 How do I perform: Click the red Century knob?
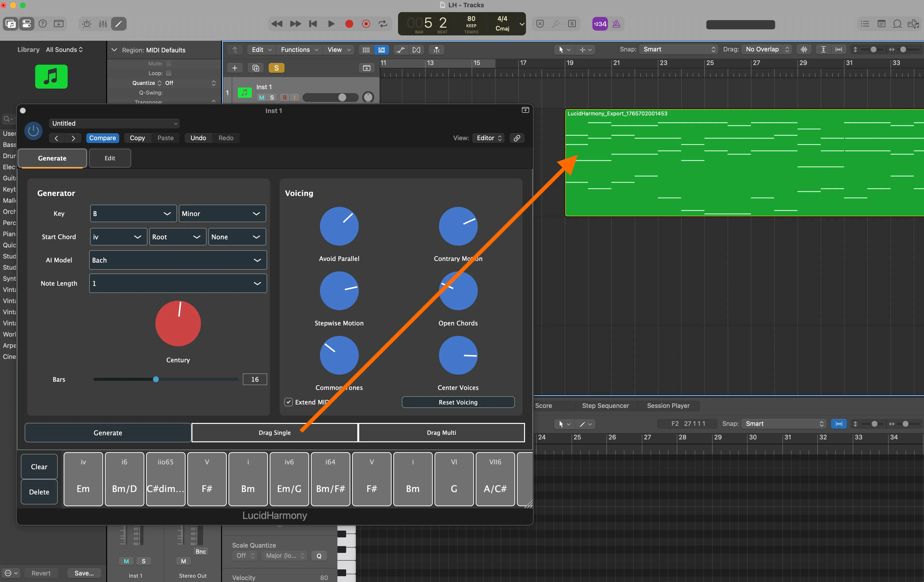[x=178, y=323]
